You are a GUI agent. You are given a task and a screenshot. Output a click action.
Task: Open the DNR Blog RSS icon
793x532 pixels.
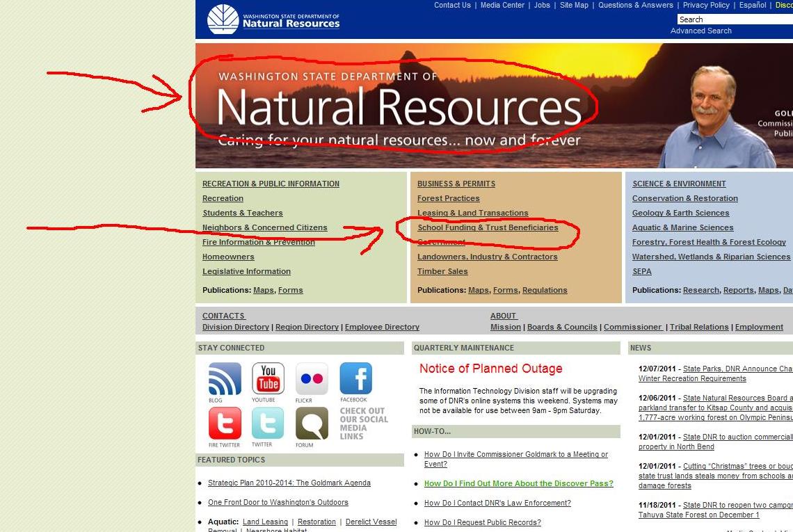coord(225,379)
